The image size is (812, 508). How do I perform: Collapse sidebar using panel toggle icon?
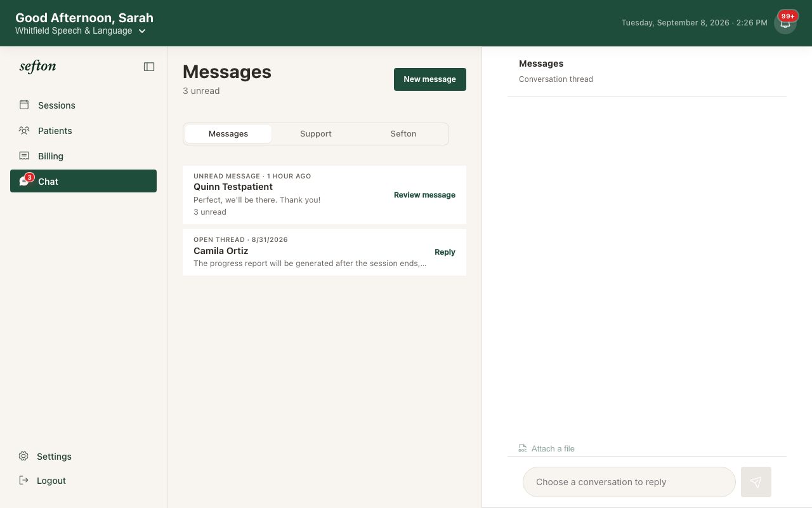pyautogui.click(x=149, y=67)
